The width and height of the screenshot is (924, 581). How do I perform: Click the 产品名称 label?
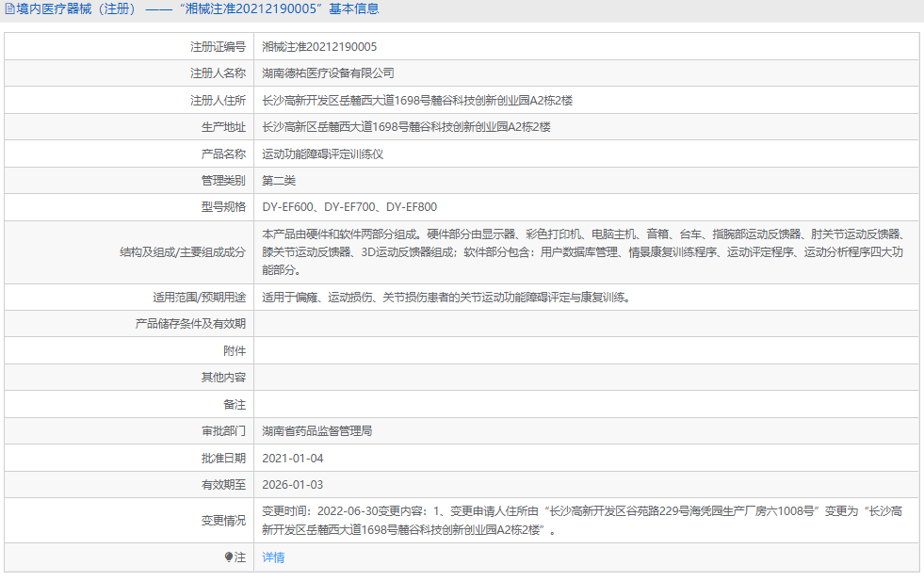coord(223,153)
